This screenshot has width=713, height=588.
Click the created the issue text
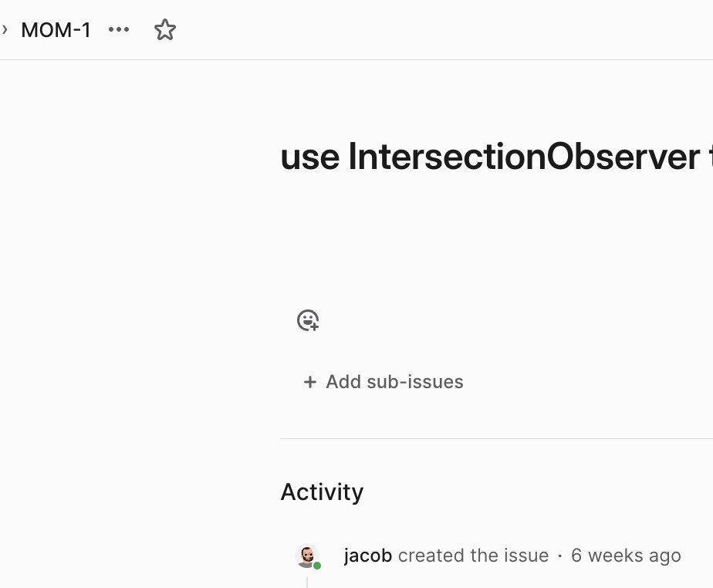click(473, 556)
